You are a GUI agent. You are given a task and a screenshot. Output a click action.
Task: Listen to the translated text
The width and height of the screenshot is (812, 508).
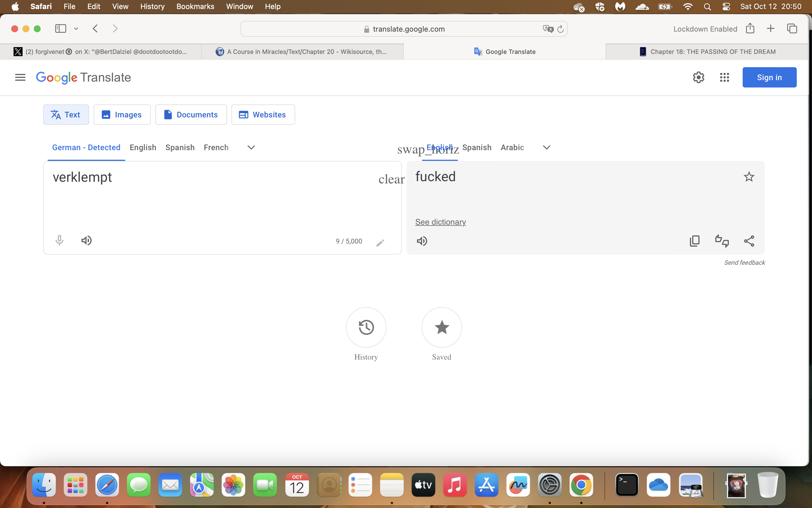point(422,241)
